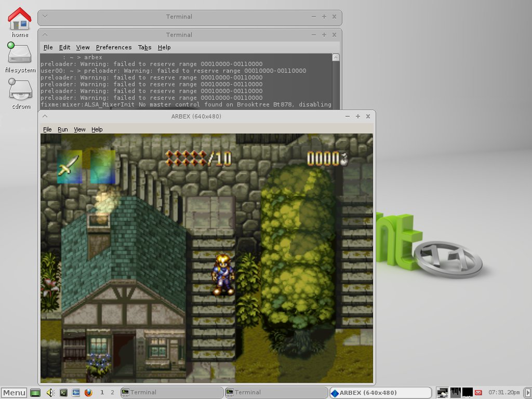Open Terminal Tabs menu

pos(144,47)
